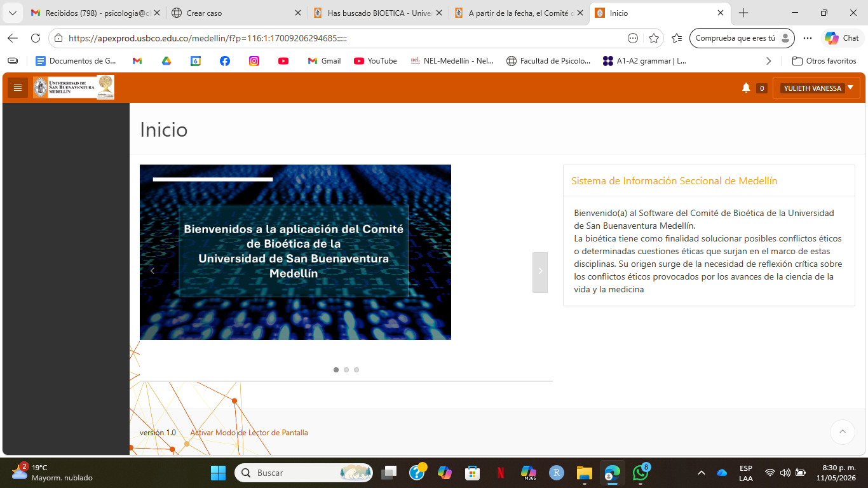Viewport: 868px width, 488px height.
Task: Click the notification bell icon
Action: coord(746,88)
